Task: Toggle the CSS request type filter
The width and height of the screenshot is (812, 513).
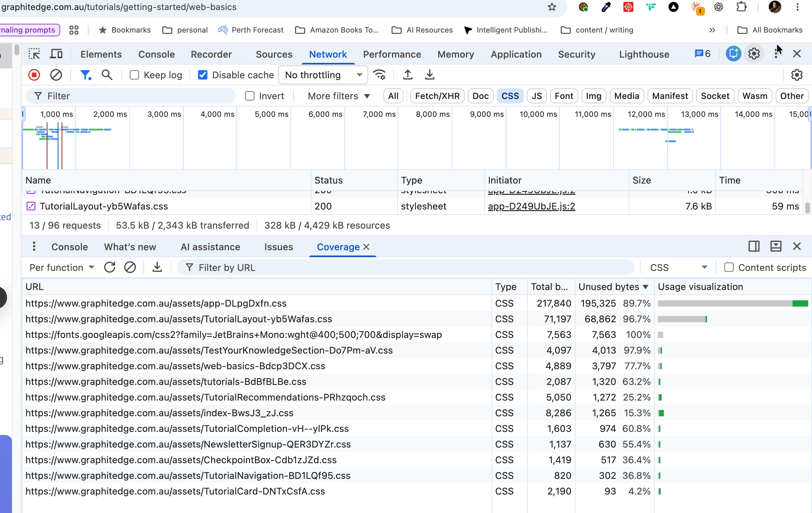Action: click(x=510, y=96)
